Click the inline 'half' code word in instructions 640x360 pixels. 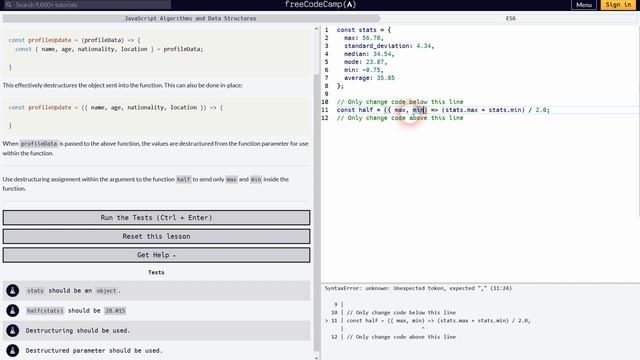tap(183, 179)
